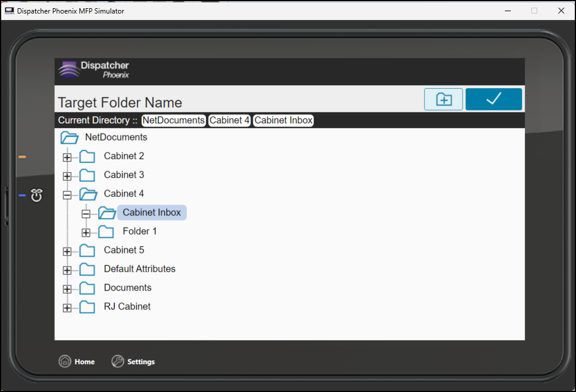
Task: Select Cabinet 5 in the tree
Action: coord(124,250)
